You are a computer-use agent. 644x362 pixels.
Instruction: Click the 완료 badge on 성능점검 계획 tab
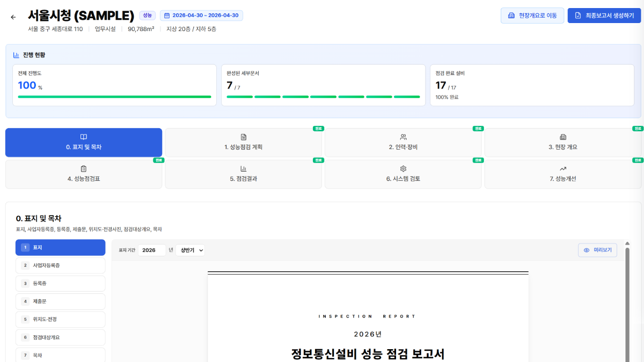pyautogui.click(x=319, y=129)
